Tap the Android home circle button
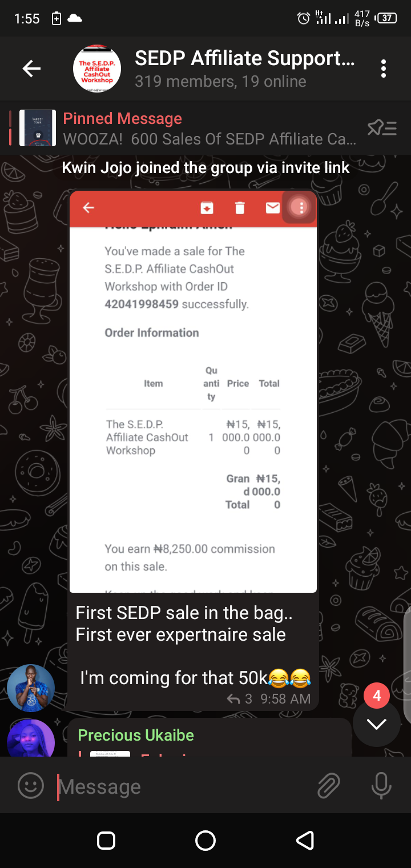Screen dimensions: 411x868 [x=205, y=841]
